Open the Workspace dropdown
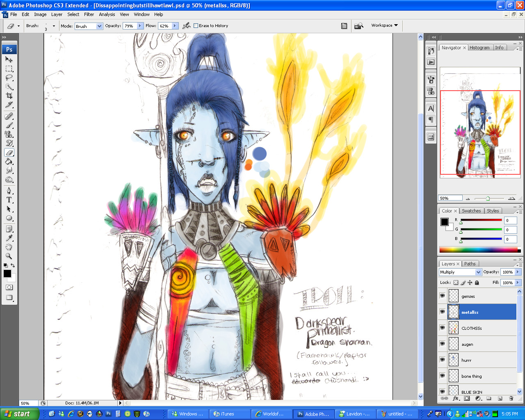The image size is (525, 420). tap(385, 25)
